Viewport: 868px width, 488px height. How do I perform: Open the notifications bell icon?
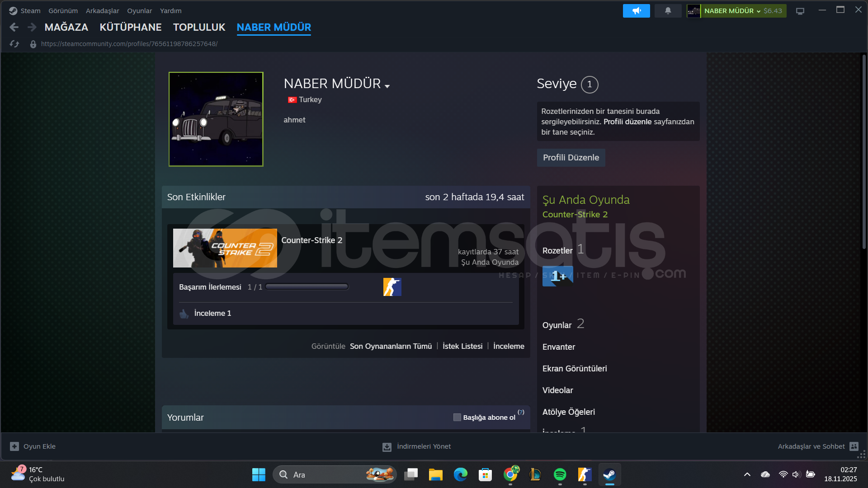click(668, 11)
